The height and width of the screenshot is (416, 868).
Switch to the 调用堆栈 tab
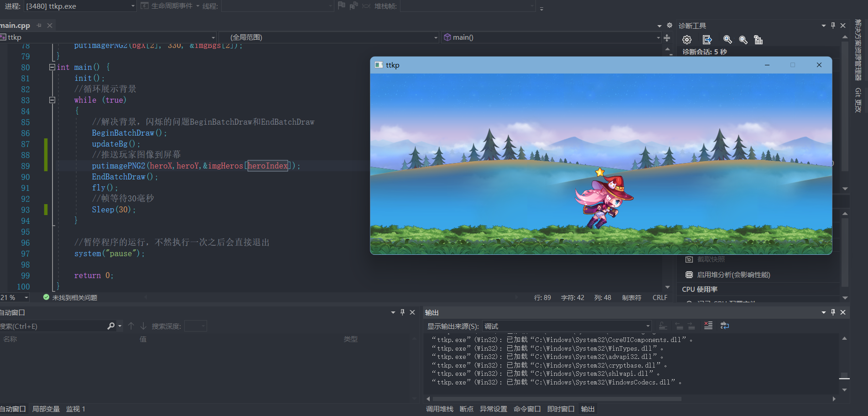pos(439,409)
